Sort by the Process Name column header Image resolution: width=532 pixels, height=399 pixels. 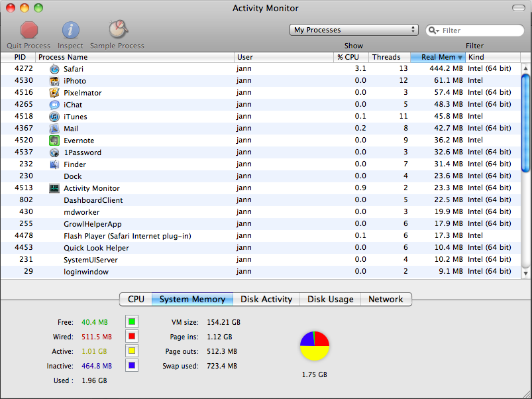click(x=134, y=57)
